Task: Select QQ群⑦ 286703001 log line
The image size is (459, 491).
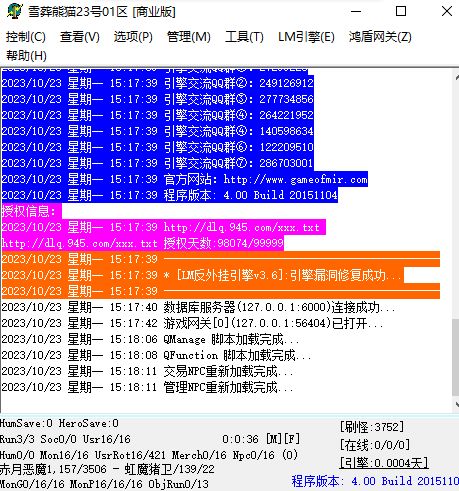Action: [157, 163]
